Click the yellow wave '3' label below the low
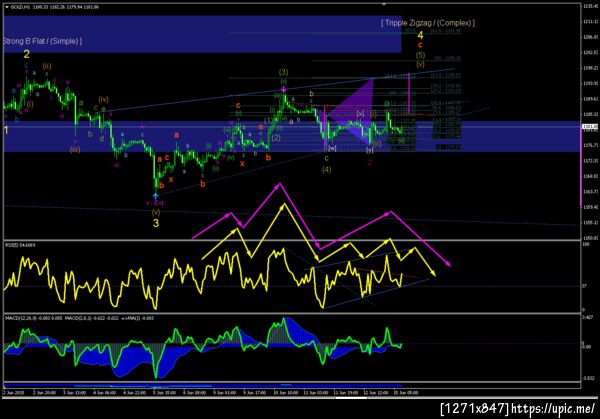The height and width of the screenshot is (419, 600). pyautogui.click(x=156, y=223)
